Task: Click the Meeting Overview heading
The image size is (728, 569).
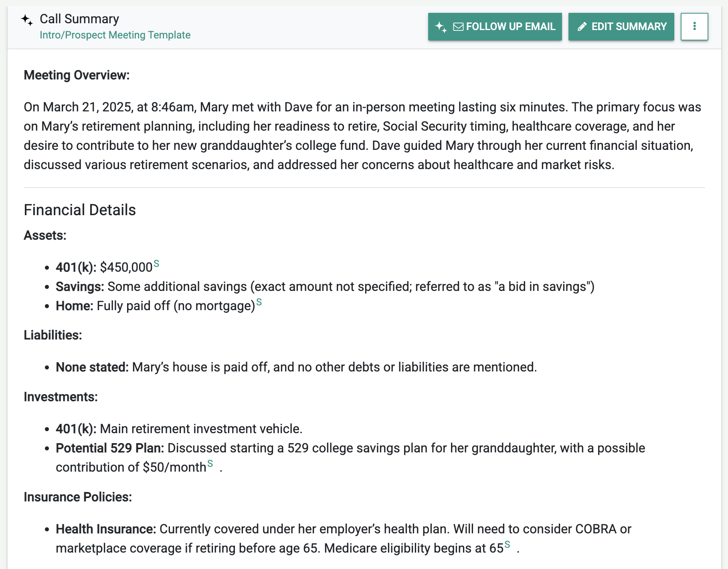Action: click(x=77, y=75)
